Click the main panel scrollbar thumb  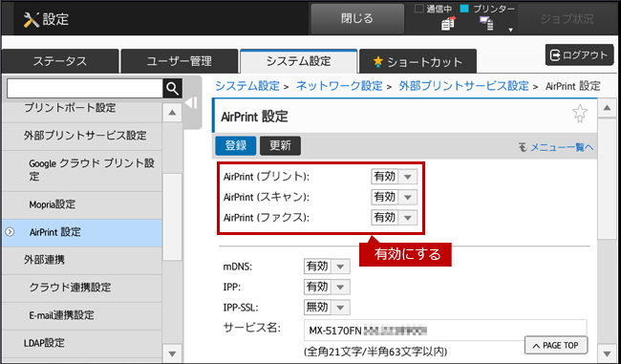[x=607, y=179]
